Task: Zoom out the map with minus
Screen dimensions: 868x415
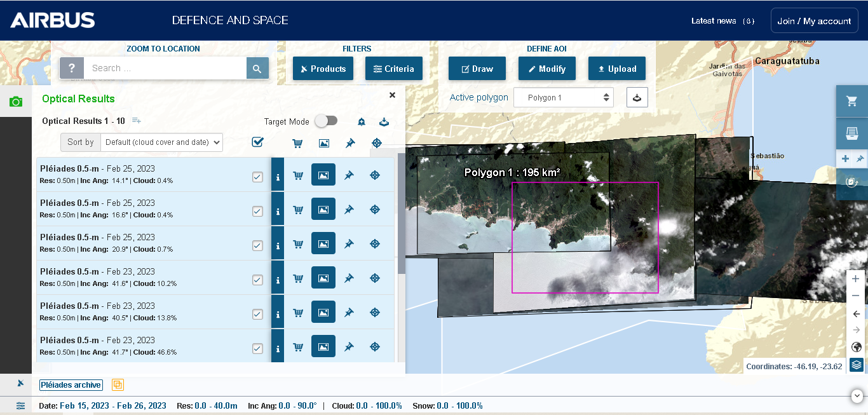Action: 856,296
